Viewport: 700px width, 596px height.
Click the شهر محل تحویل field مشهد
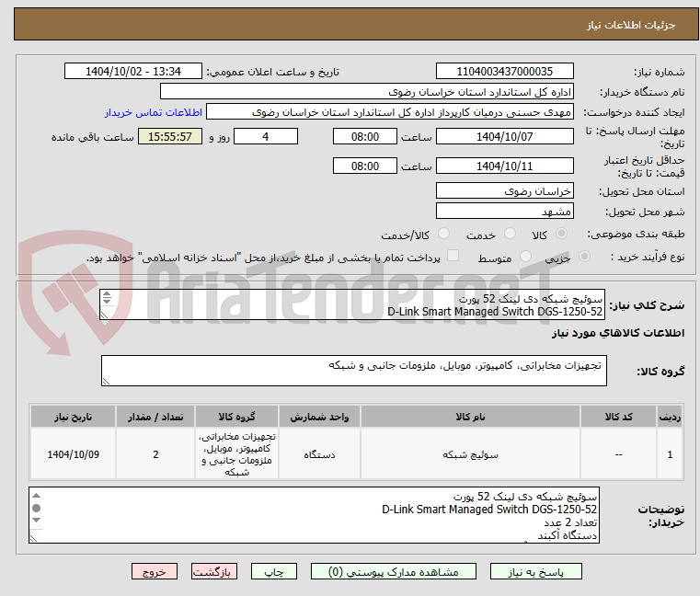point(504,211)
